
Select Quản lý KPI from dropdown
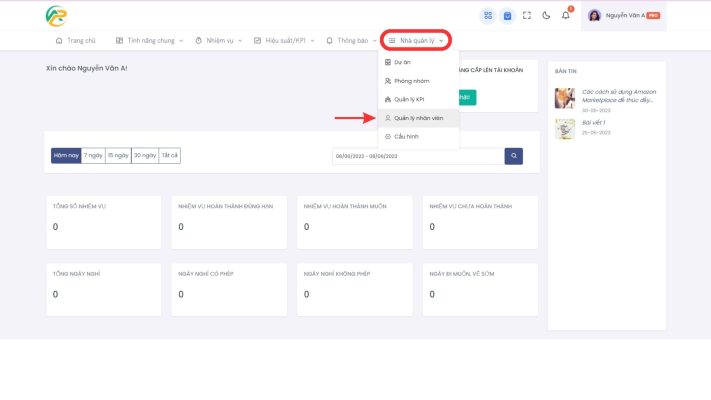(419, 99)
